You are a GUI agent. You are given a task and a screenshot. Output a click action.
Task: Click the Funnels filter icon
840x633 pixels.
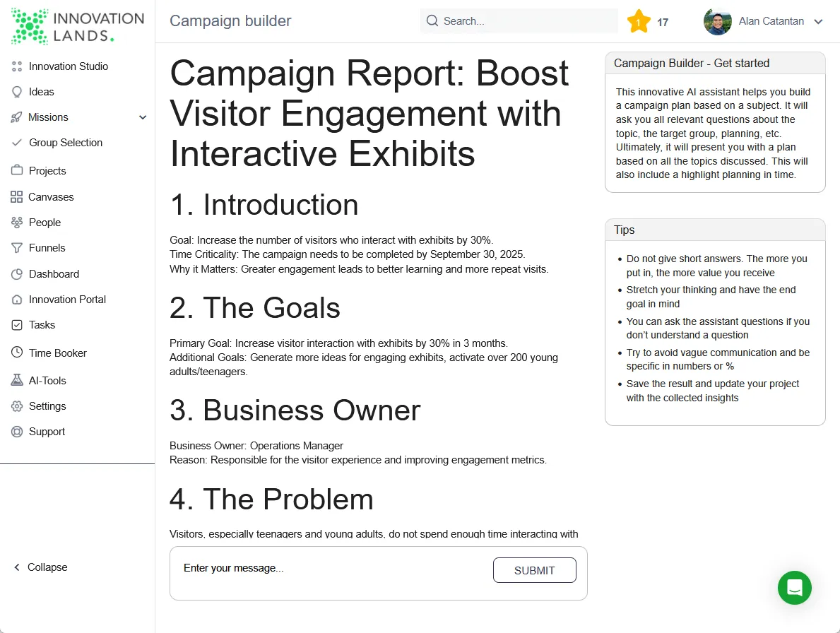[17, 248]
